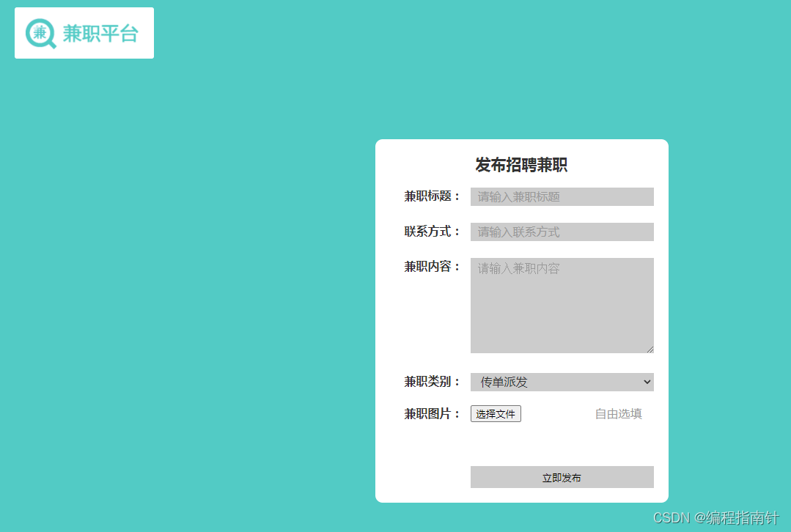The width and height of the screenshot is (791, 532).
Task: Click the resize grip of the 兼职内容 textarea
Action: pyautogui.click(x=650, y=350)
